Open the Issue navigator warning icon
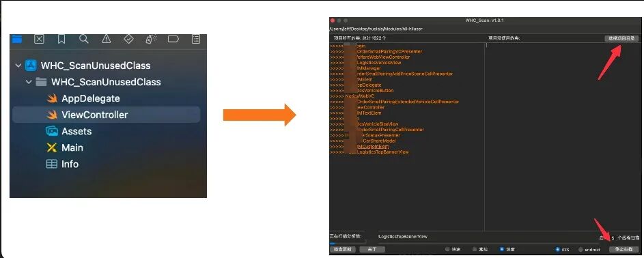Screen dimensions: 644x258 (x=107, y=39)
